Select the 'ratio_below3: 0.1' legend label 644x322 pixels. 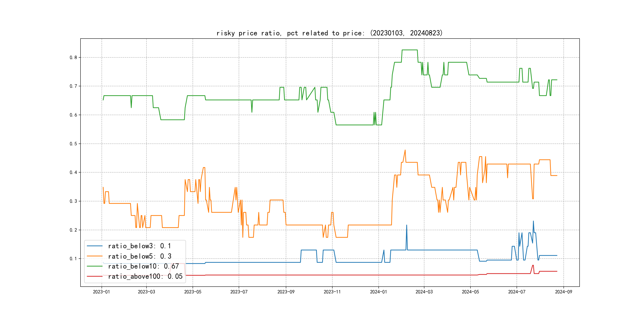pyautogui.click(x=140, y=246)
